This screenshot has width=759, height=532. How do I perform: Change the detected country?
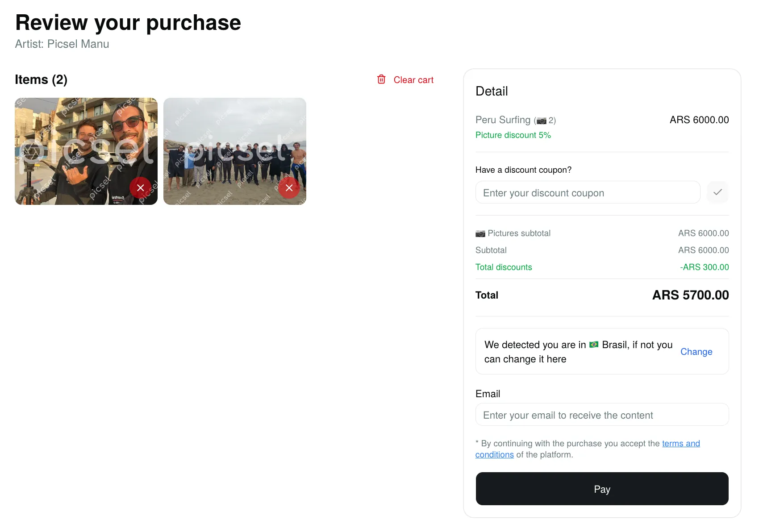(x=696, y=352)
